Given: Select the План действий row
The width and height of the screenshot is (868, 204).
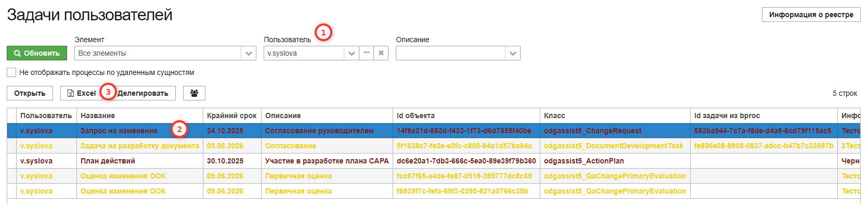Looking at the screenshot, I should point(433,161).
